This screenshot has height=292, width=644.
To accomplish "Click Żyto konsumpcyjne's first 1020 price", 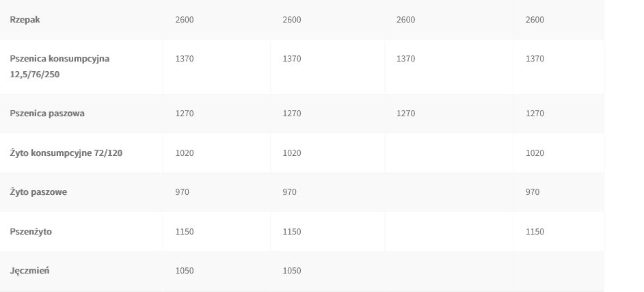I will pyautogui.click(x=185, y=153).
